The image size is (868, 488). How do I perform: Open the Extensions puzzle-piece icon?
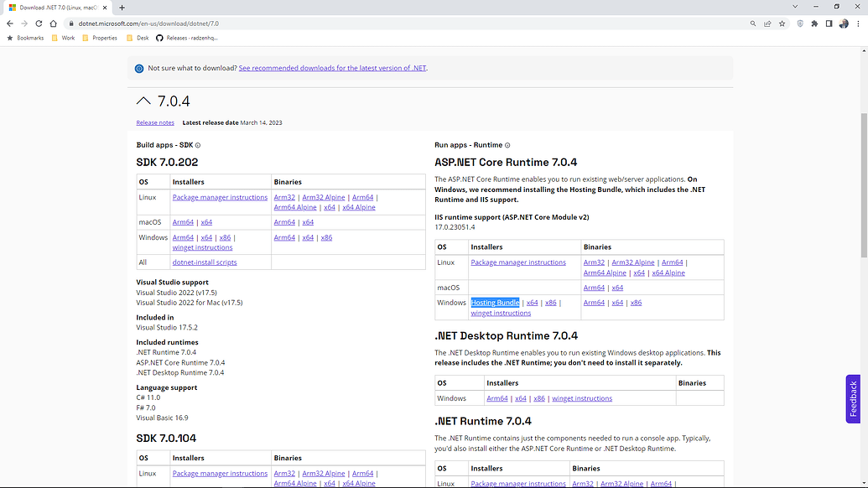point(814,23)
